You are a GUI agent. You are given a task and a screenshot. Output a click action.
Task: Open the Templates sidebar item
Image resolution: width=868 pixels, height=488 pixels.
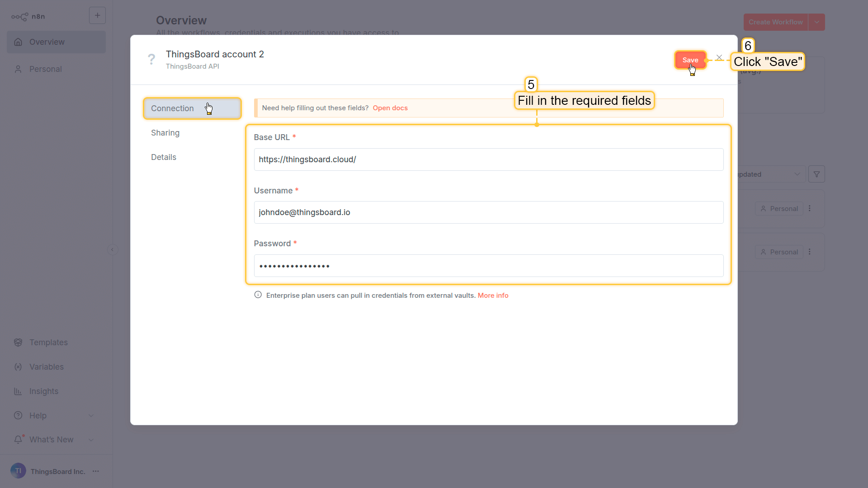point(48,343)
